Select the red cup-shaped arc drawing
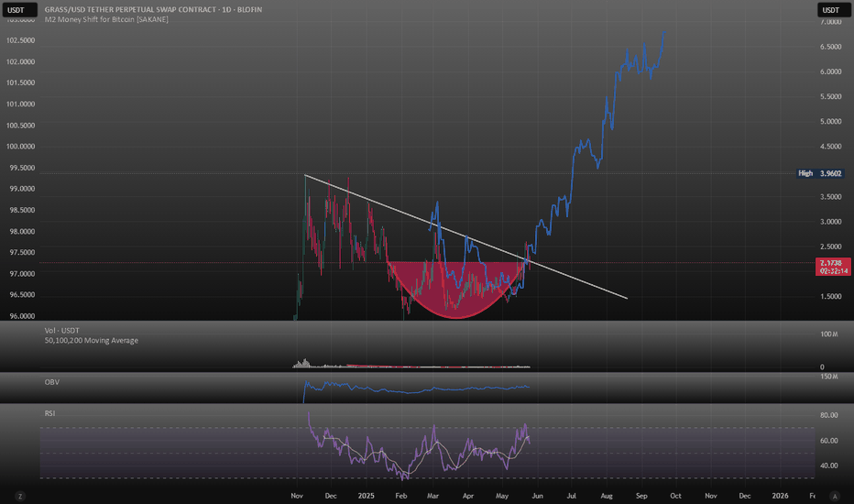The height and width of the screenshot is (504, 854). click(455, 290)
